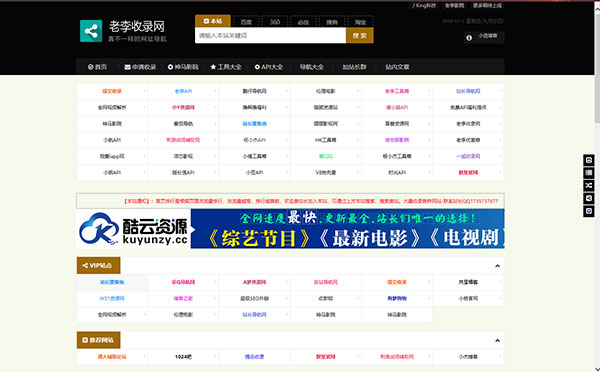Open 加站长群 in the navigation bar
Screen dimensions: 600x372
(354, 67)
